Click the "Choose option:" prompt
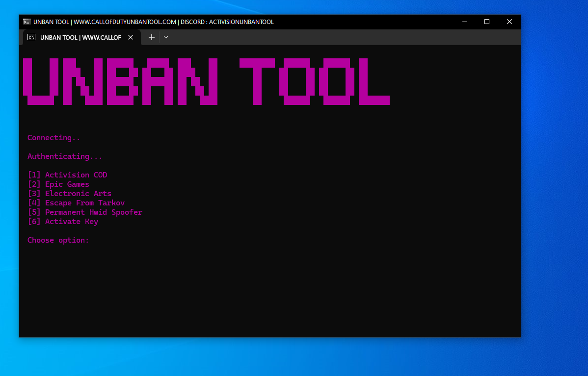Image resolution: width=588 pixels, height=376 pixels. tap(58, 240)
